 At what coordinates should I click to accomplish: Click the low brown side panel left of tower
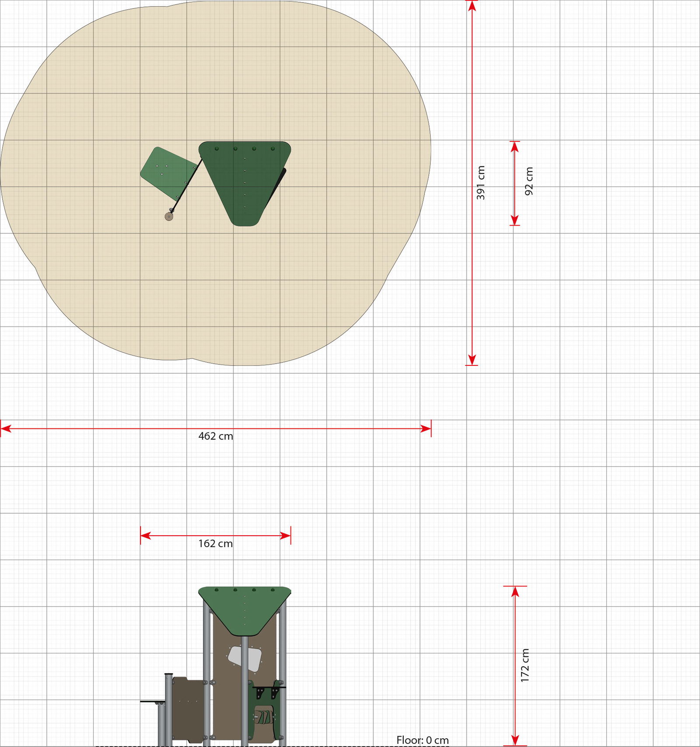coord(187,709)
